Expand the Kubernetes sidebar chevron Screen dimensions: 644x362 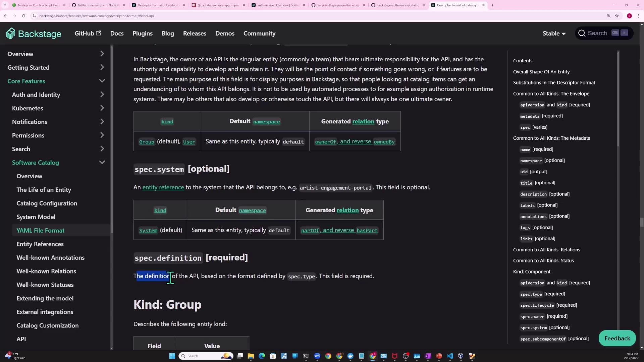(x=102, y=108)
